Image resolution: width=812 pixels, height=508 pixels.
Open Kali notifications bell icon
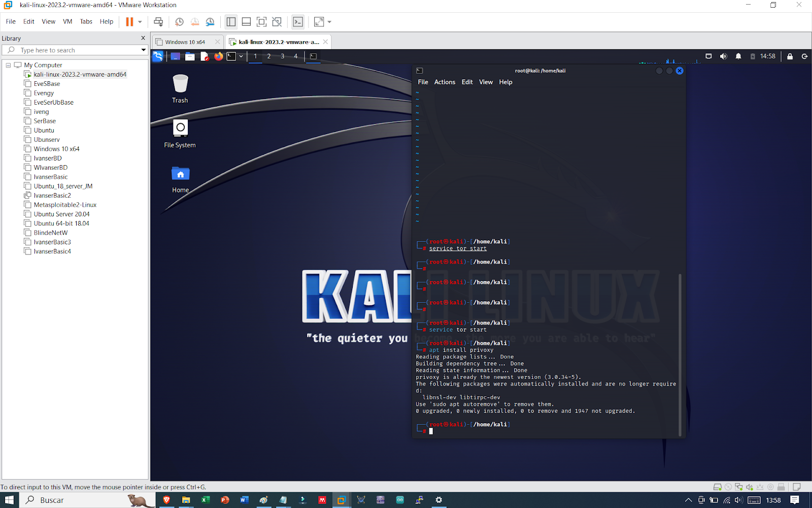[738, 56]
